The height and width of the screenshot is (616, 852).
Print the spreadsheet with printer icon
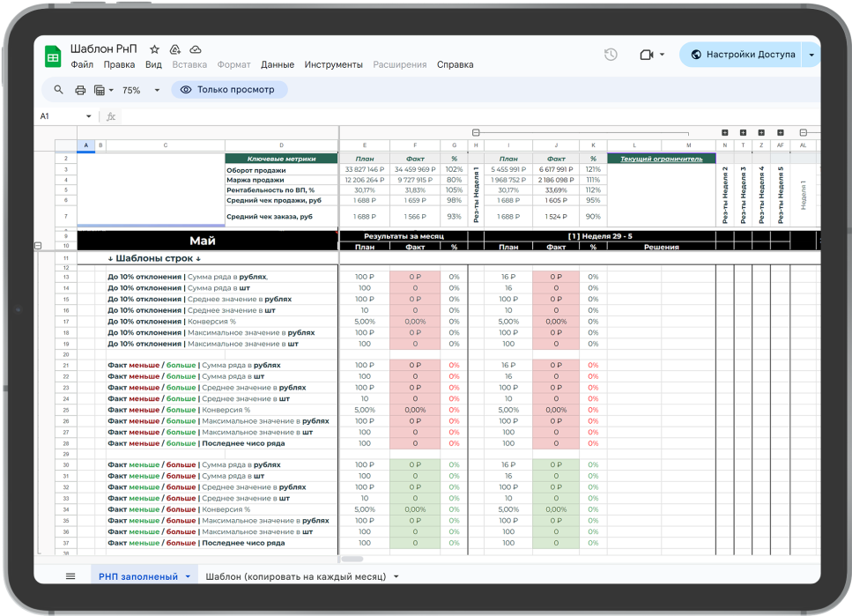click(x=80, y=90)
